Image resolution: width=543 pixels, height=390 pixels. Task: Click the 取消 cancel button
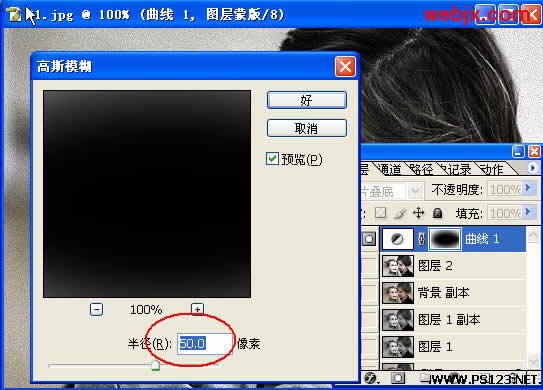pyautogui.click(x=306, y=128)
